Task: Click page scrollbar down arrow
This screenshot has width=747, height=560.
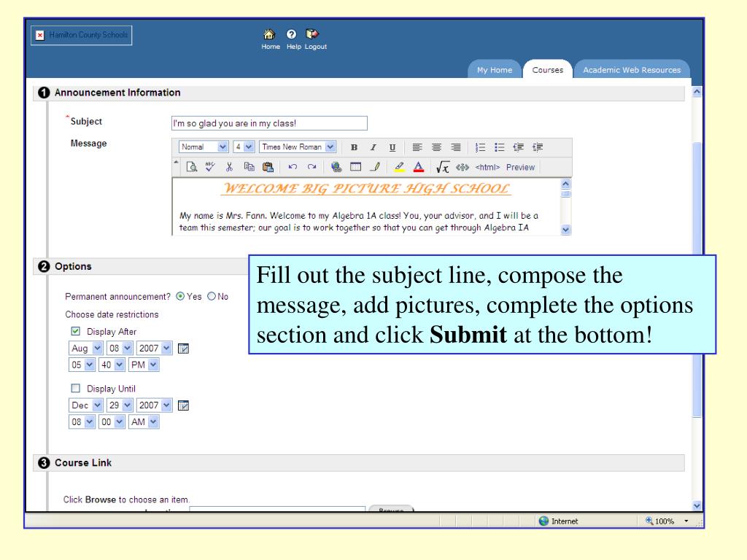Action: coord(697,506)
